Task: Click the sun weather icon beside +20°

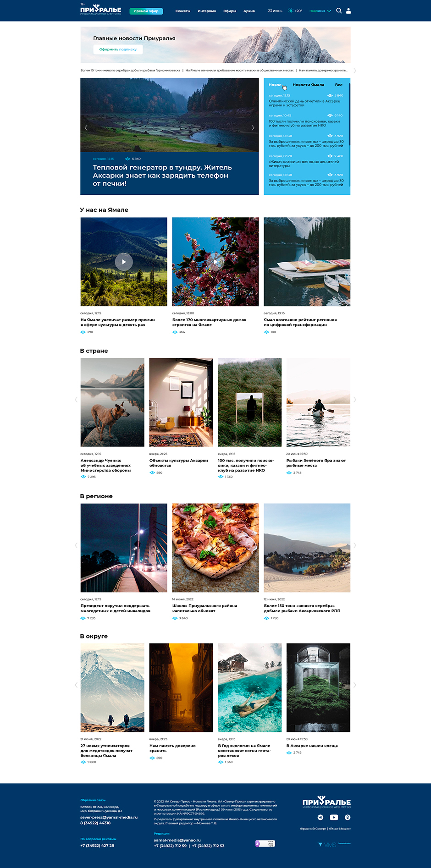Action: pyautogui.click(x=291, y=11)
